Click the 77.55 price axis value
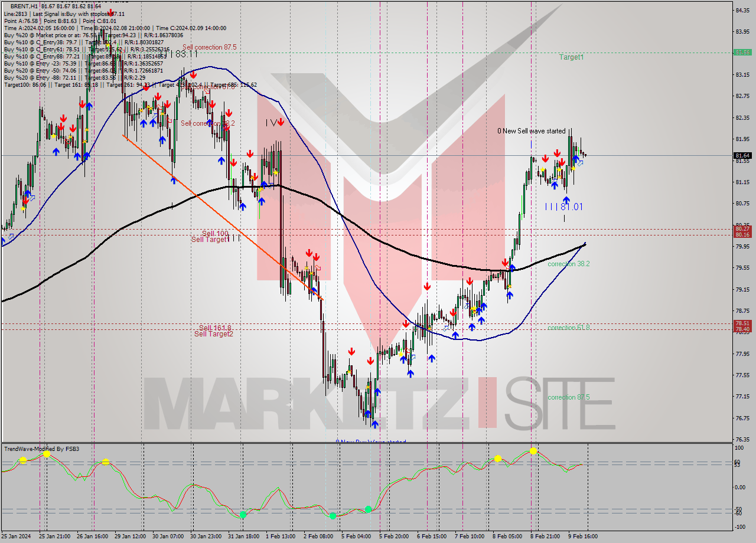 tap(742, 375)
